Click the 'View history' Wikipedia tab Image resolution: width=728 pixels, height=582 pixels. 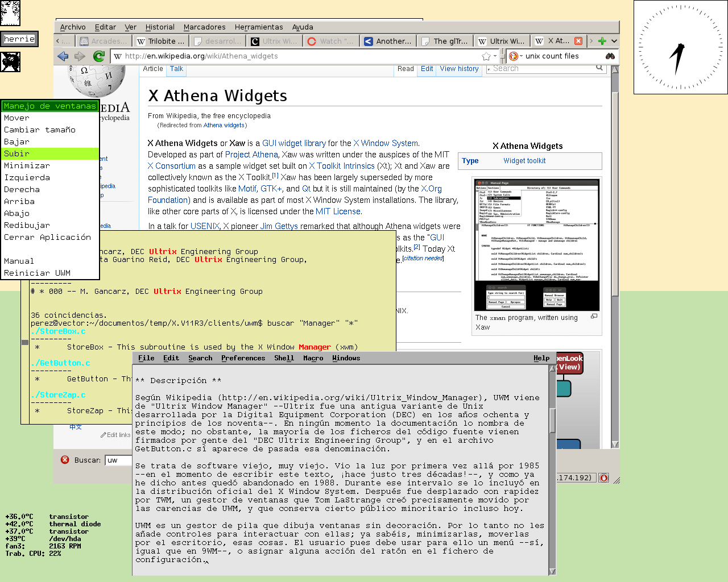tap(459, 69)
